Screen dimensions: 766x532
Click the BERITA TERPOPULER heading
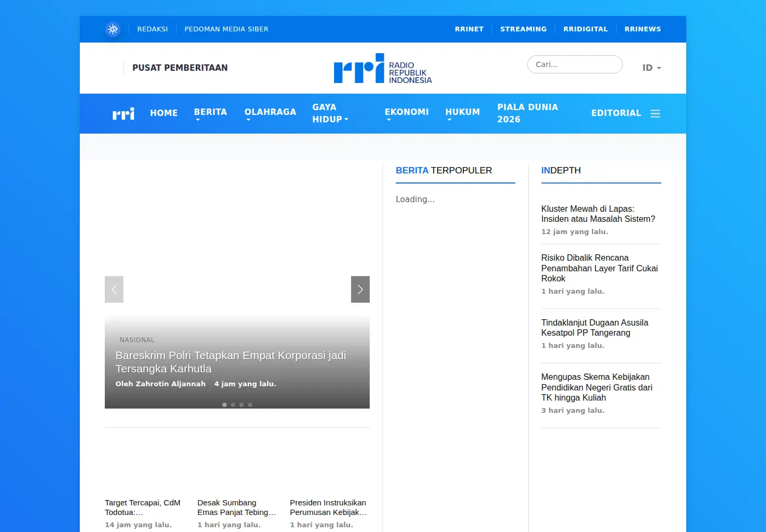coord(444,170)
